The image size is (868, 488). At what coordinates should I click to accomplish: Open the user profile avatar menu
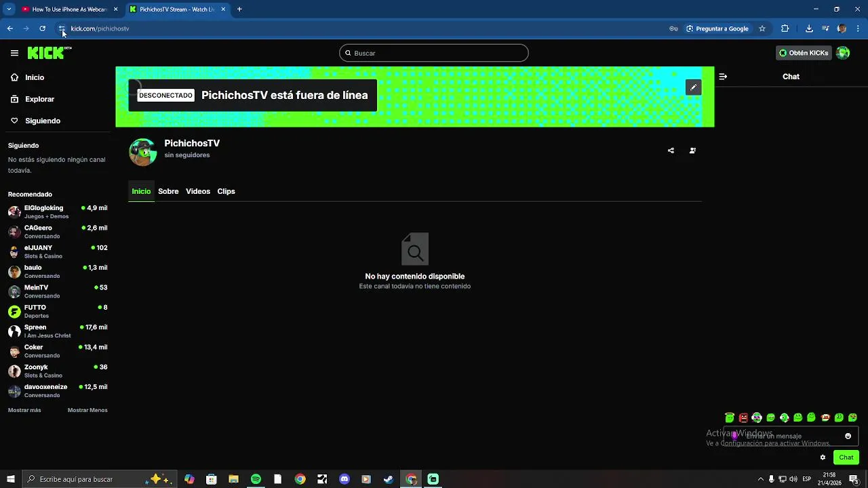point(843,53)
